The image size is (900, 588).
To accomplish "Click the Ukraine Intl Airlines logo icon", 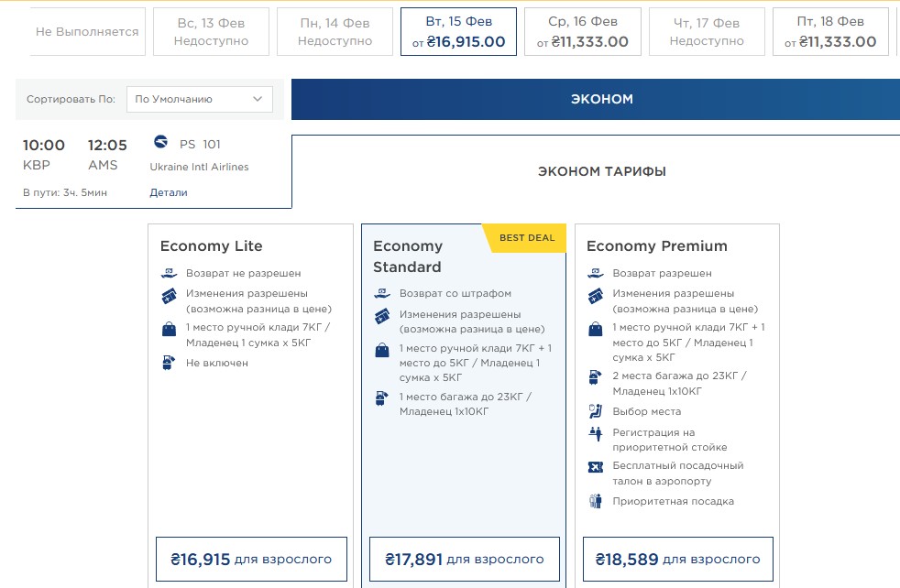I will (x=161, y=143).
